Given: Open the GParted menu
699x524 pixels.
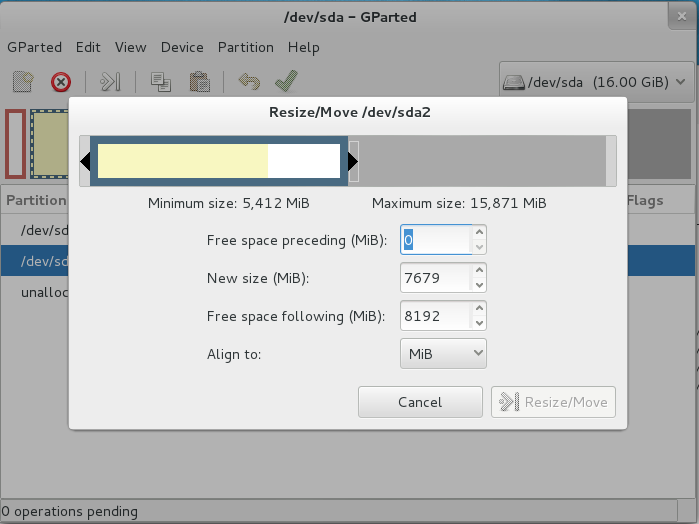Looking at the screenshot, I should click(x=34, y=47).
